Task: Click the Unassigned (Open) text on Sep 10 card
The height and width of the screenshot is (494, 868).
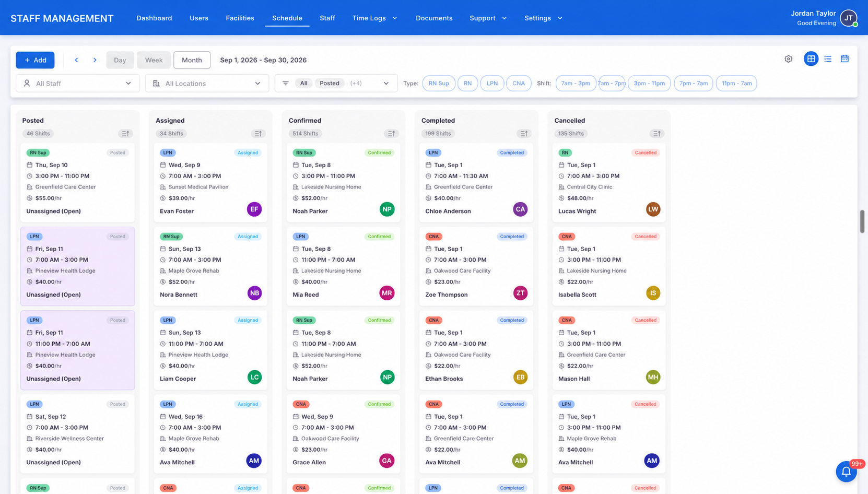Action: (x=53, y=211)
